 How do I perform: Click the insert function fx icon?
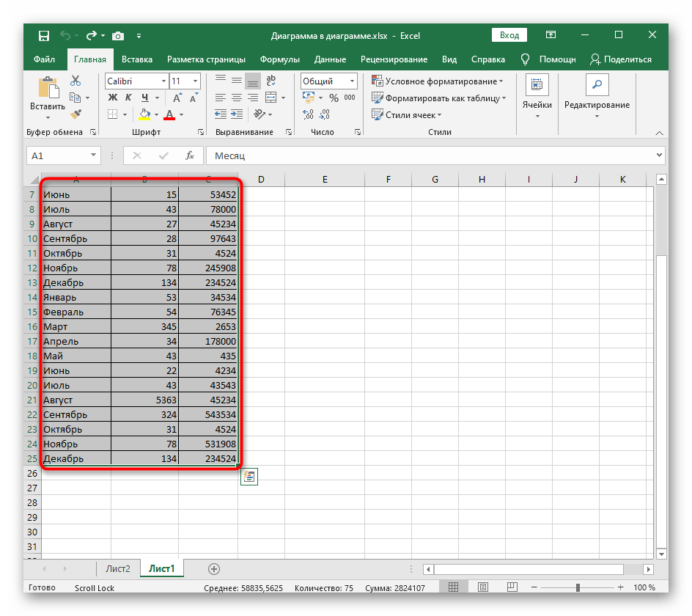point(189,155)
